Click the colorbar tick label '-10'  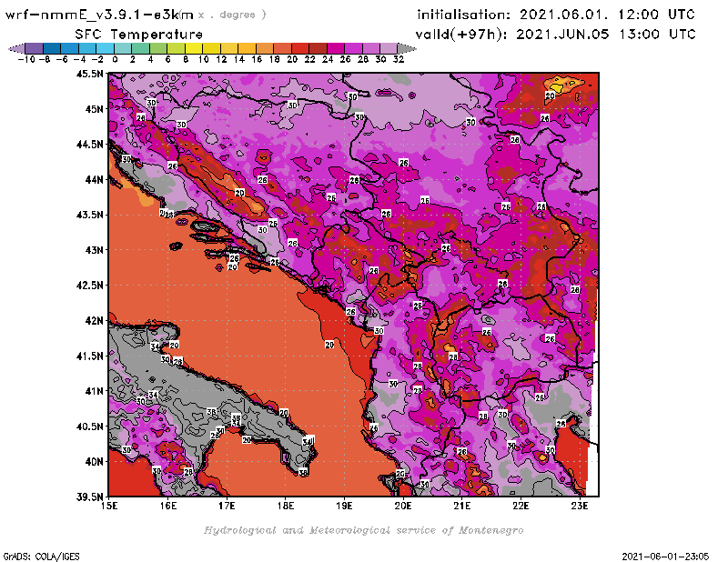[x=26, y=59]
